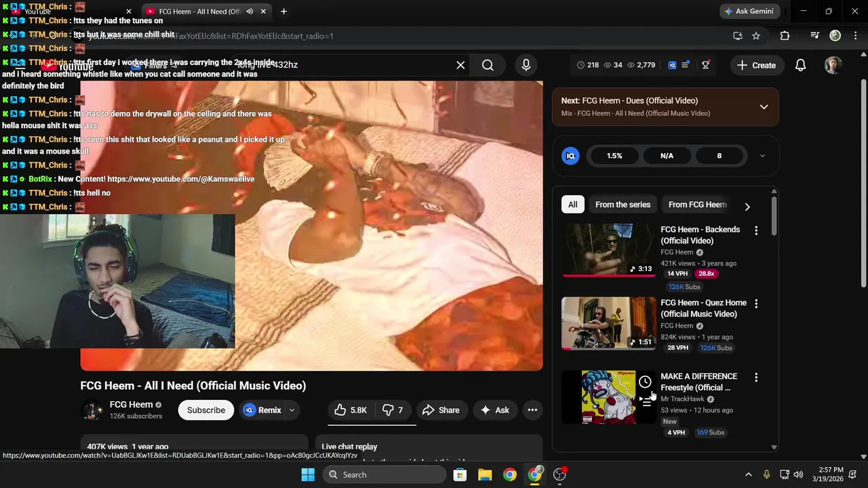Click the three-dot more actions button under video
This screenshot has width=868, height=488.
532,410
